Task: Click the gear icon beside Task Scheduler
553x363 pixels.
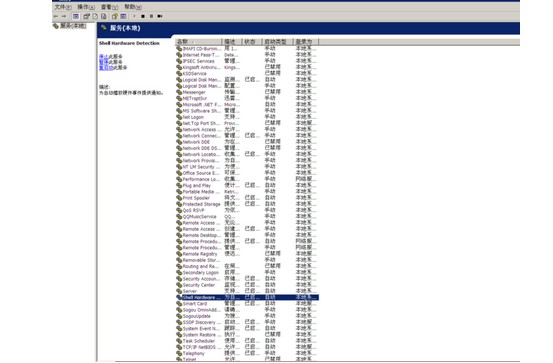Action: (179, 341)
